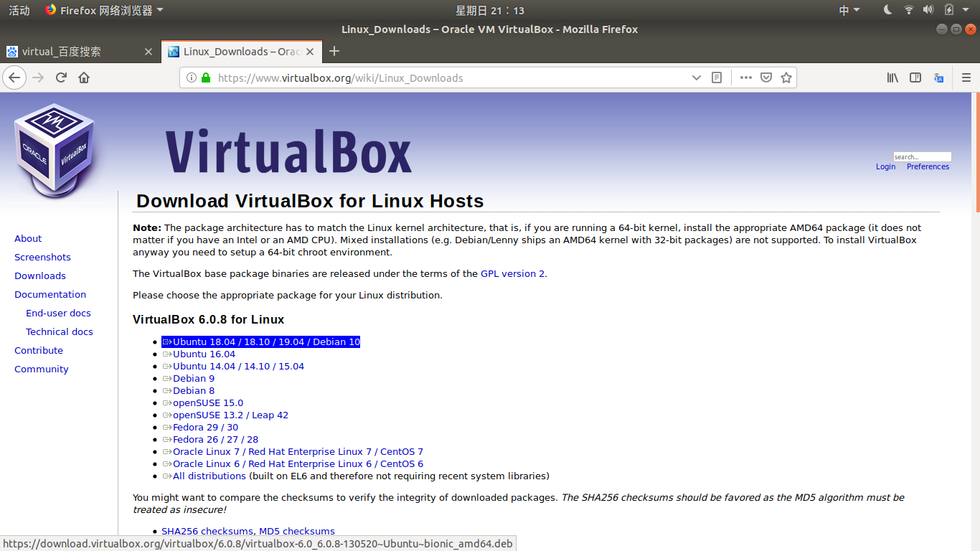Download Ubuntu 14.04 / 14.10 / 15.04 package
Screen dimensions: 980x551
coord(233,367)
